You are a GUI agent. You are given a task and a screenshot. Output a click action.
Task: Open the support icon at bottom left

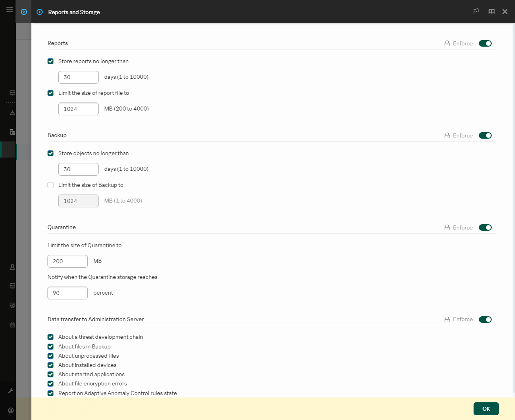coord(11,410)
